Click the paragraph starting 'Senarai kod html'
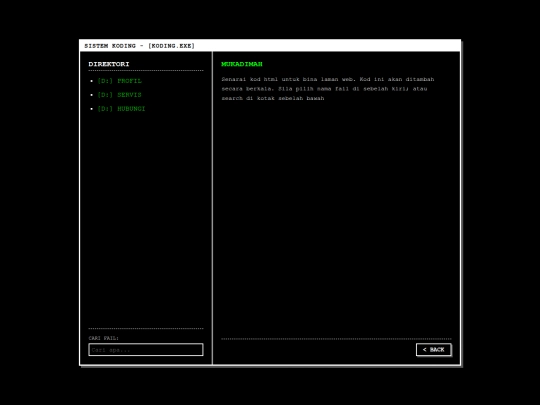The width and height of the screenshot is (540, 405). [x=328, y=89]
